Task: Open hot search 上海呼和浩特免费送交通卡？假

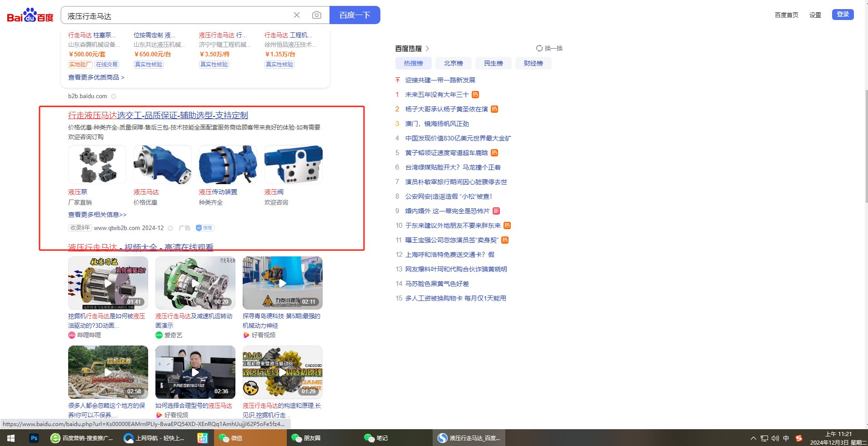Action: click(449, 255)
